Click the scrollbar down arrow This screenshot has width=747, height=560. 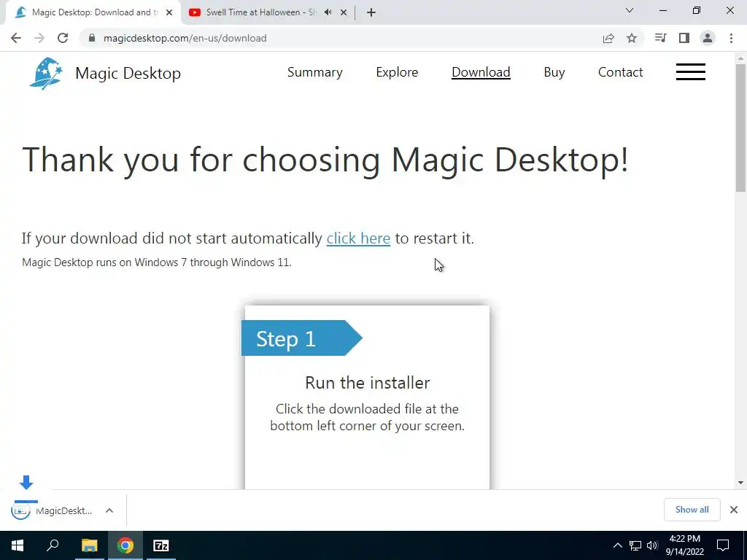(740, 483)
